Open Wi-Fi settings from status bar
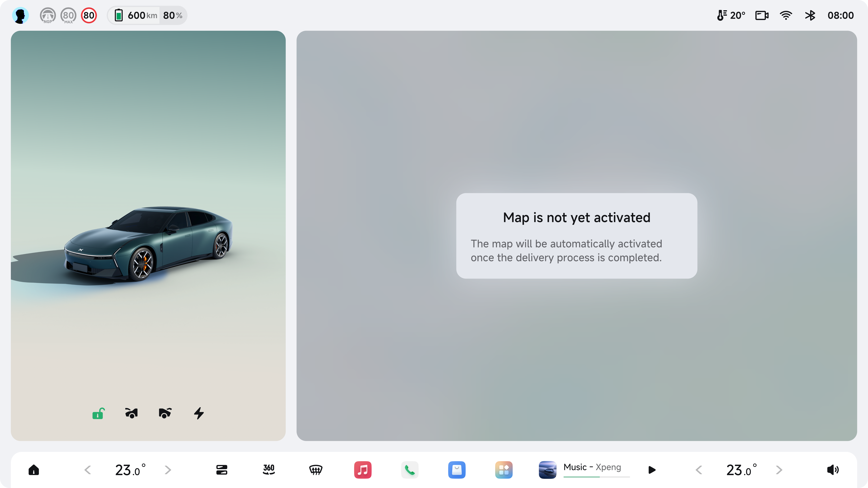 click(x=786, y=16)
